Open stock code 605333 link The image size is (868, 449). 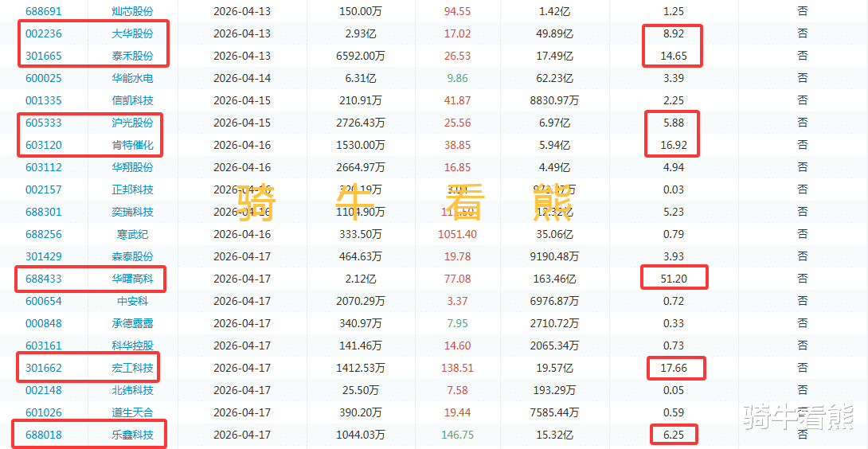pyautogui.click(x=44, y=123)
